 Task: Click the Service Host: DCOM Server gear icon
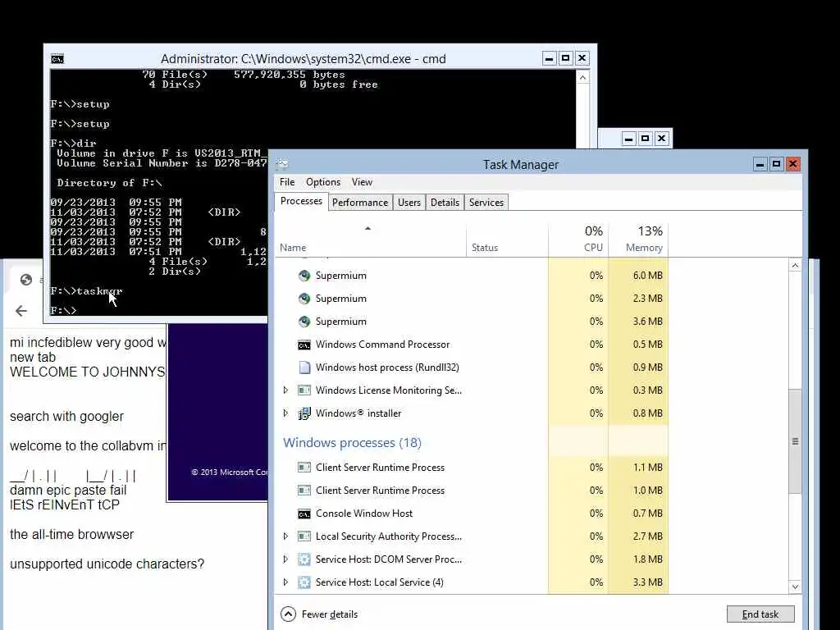coord(304,559)
